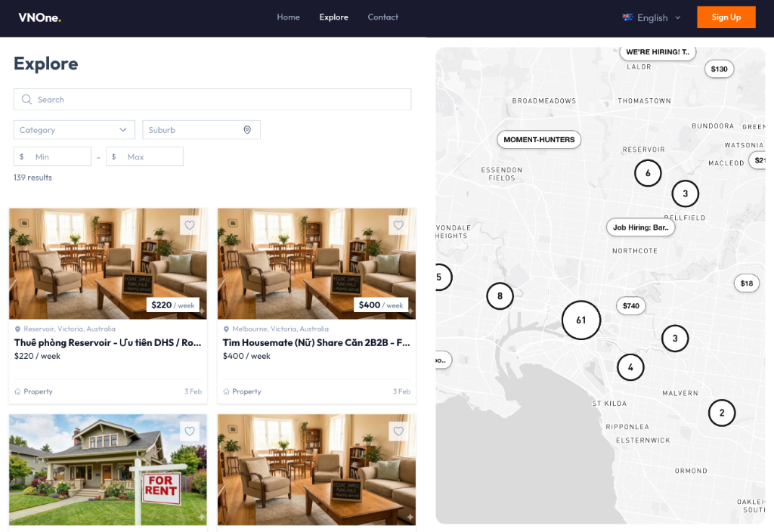Go to the Home page
The height and width of the screenshot is (532, 774).
click(x=288, y=17)
